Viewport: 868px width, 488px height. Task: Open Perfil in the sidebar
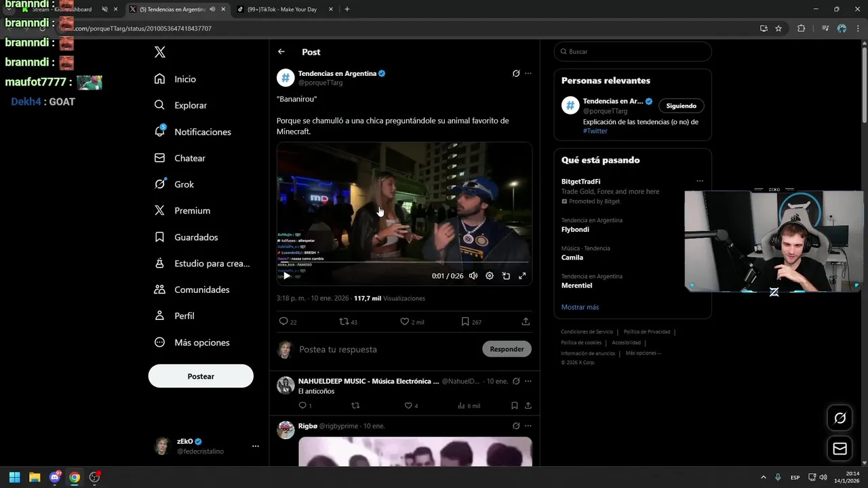coord(174,316)
